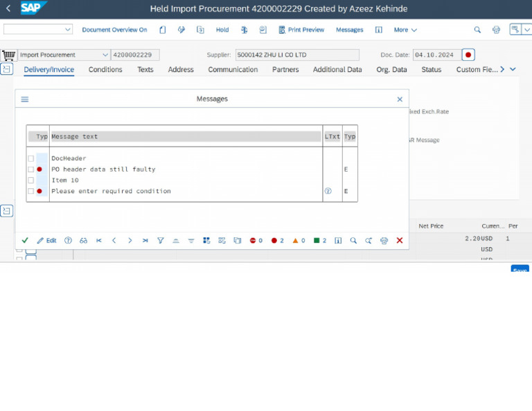Expand the More menu in toolbar

tap(405, 30)
